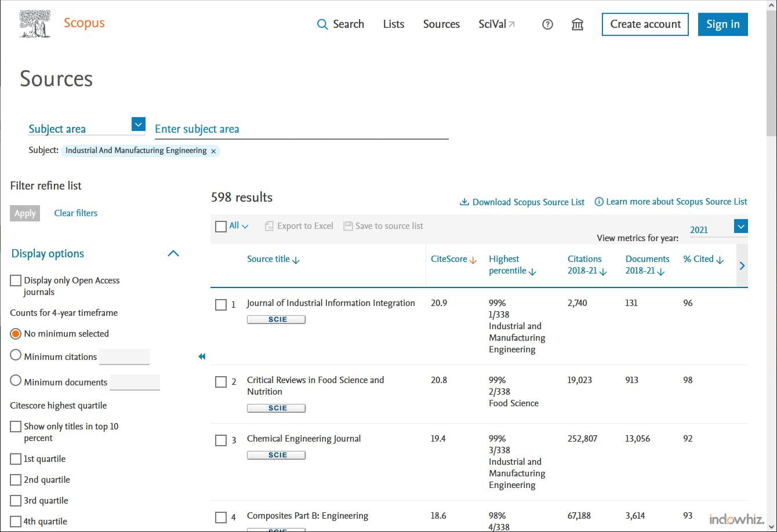Image resolution: width=777 pixels, height=532 pixels.
Task: Collapse the Display options section
Action: tap(173, 253)
